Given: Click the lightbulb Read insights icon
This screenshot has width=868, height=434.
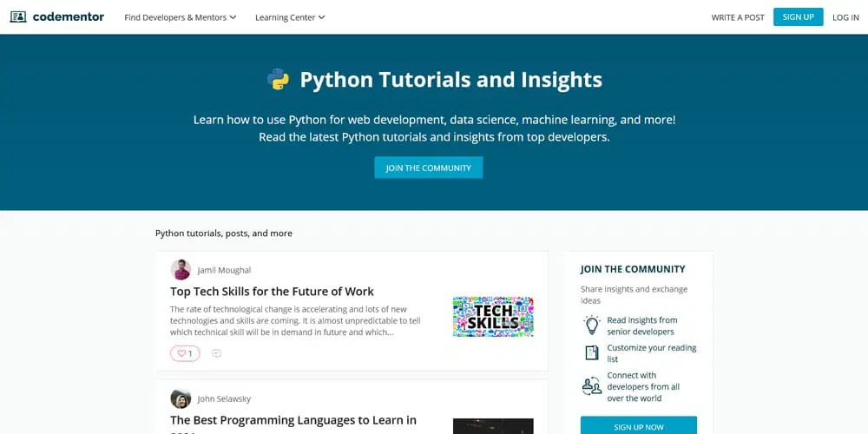Looking at the screenshot, I should pyautogui.click(x=592, y=325).
